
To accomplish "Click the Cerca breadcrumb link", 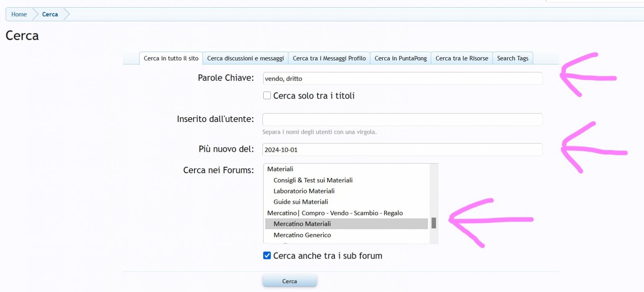I will pos(50,14).
